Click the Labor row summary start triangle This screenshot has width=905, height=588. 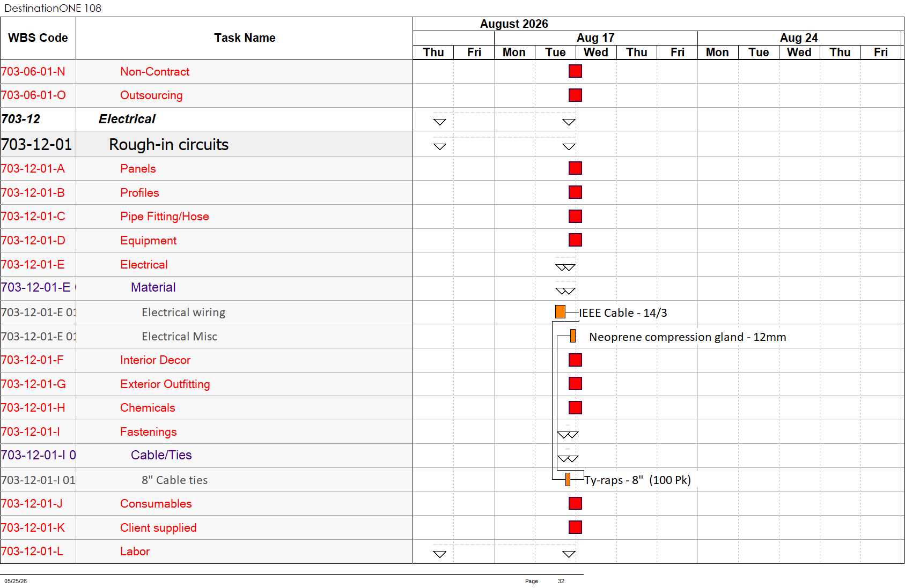point(439,554)
